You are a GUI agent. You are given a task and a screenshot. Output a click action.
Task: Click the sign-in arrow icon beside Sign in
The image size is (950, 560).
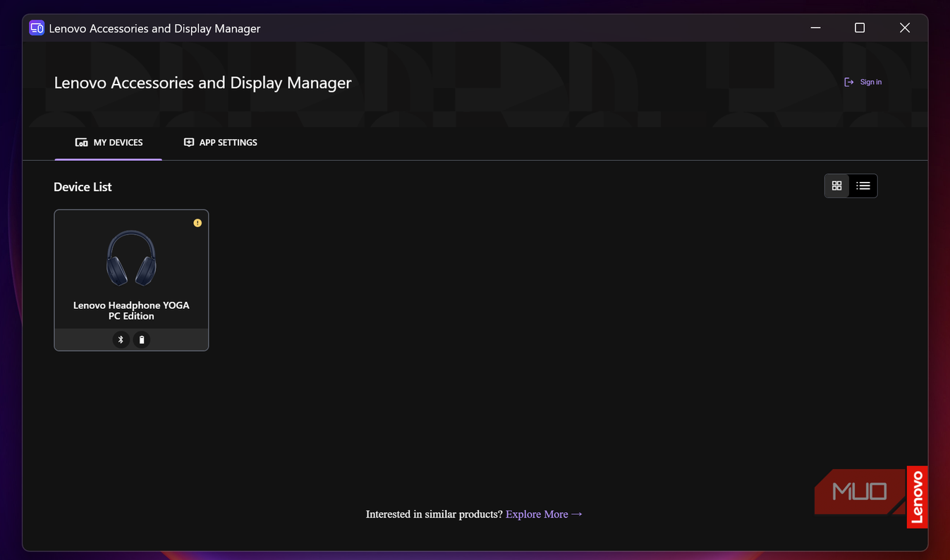(x=849, y=82)
